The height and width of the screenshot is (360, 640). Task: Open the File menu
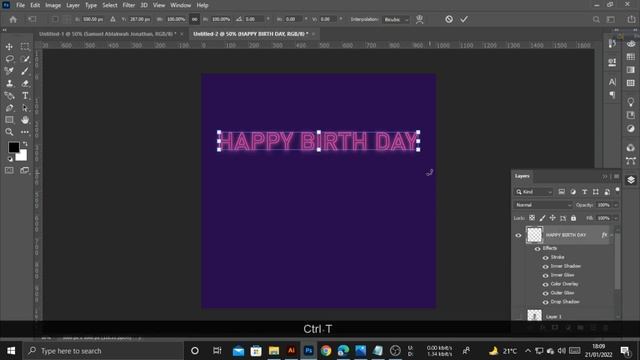tap(20, 5)
